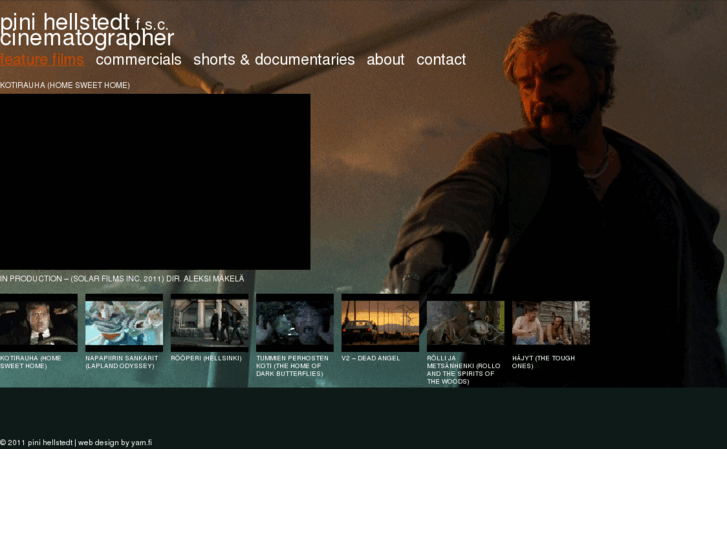Image resolution: width=727 pixels, height=545 pixels.
Task: Open the about page
Action: [385, 59]
